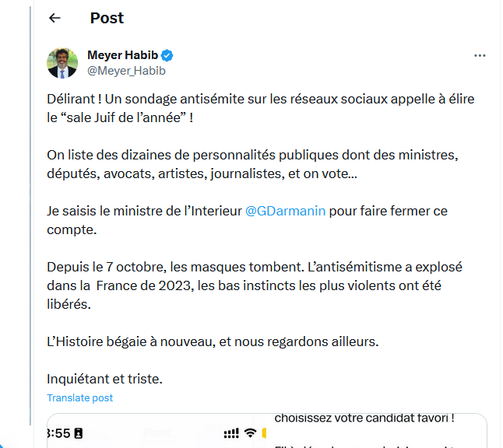Click the paragraph starting "Depuis le 7 octobre"
The width and height of the screenshot is (503, 448).
pyautogui.click(x=255, y=285)
